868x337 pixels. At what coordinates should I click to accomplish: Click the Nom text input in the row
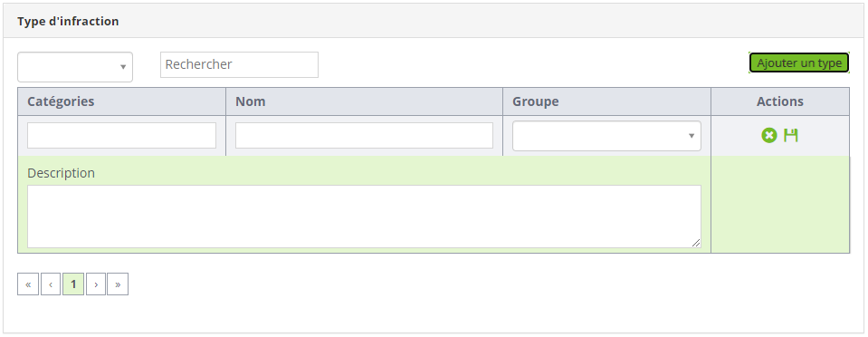point(364,135)
